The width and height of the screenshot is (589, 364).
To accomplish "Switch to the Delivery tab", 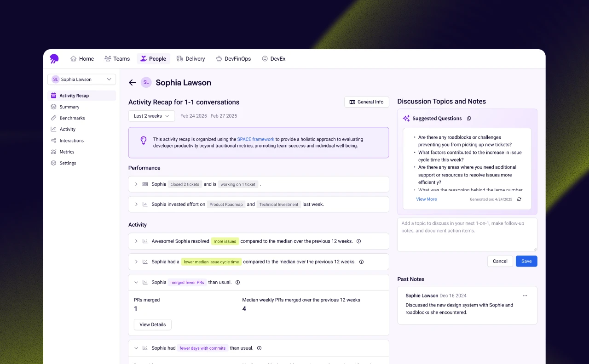I will point(191,59).
